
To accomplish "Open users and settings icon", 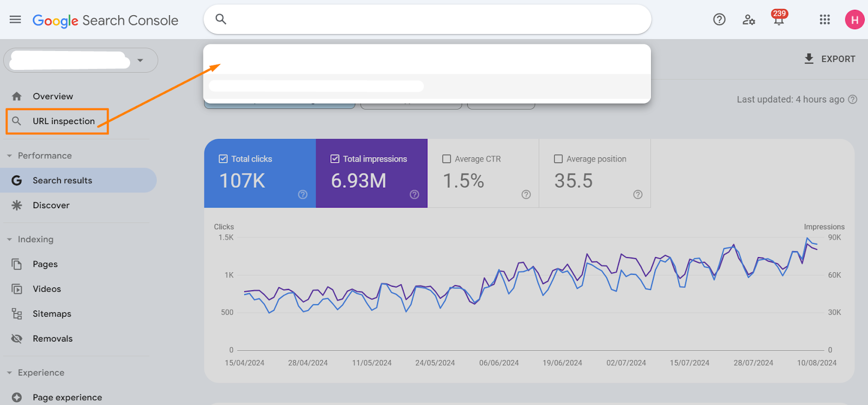I will click(x=749, y=20).
